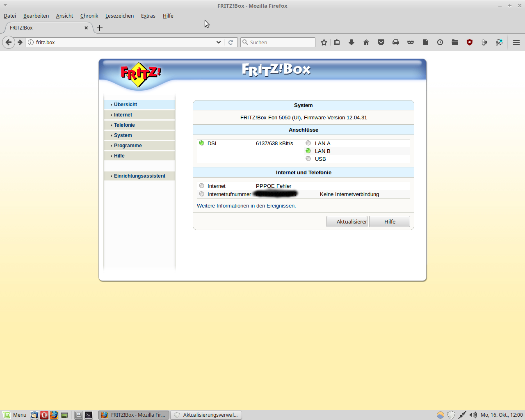Image resolution: width=525 pixels, height=420 pixels.
Task: Focus the Suchen search field
Action: coord(278,42)
